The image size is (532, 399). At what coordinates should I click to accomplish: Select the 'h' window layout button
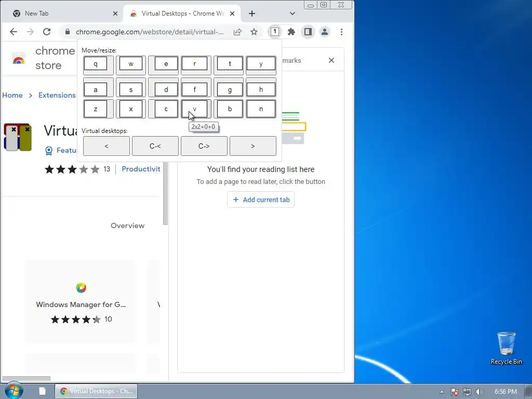tap(261, 87)
